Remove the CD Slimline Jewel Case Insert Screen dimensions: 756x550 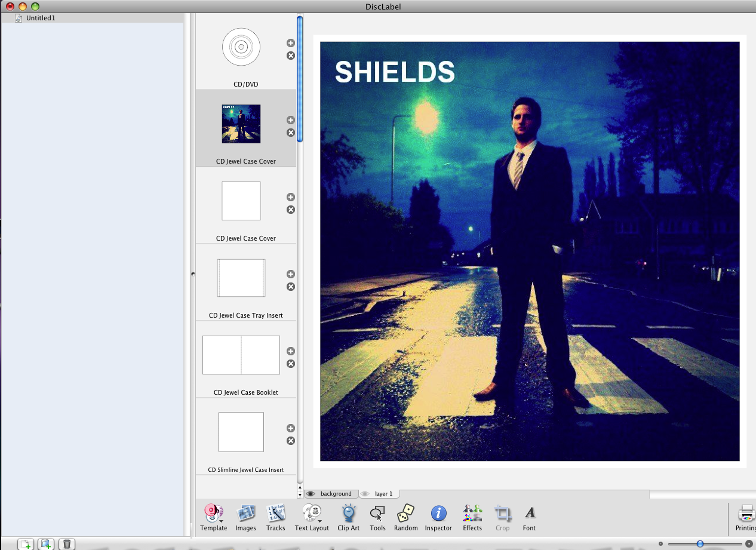[291, 441]
